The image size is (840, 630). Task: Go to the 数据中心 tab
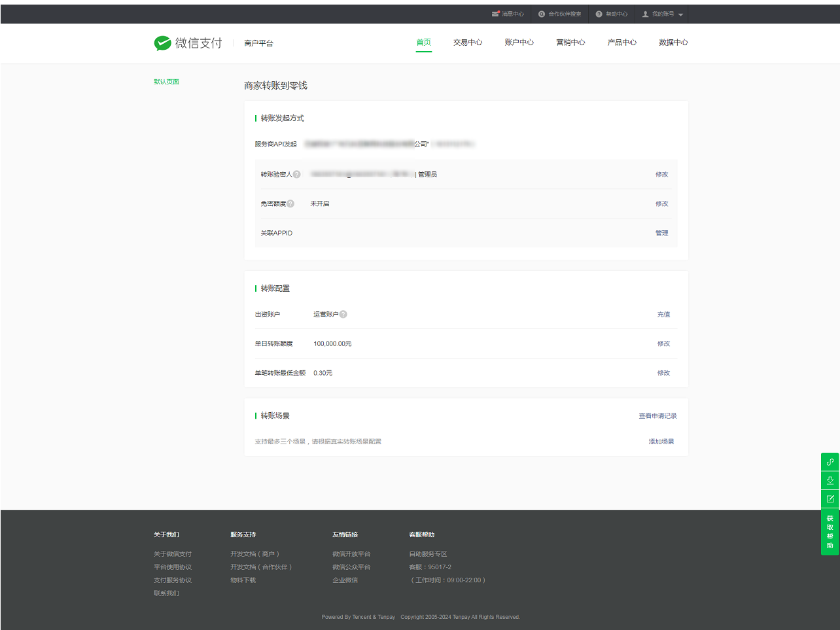(x=673, y=43)
